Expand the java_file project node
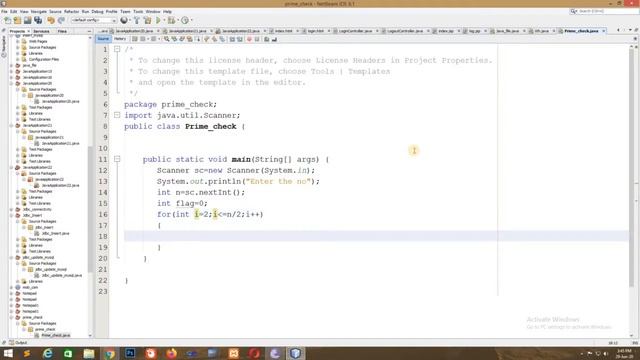 (x=11, y=65)
